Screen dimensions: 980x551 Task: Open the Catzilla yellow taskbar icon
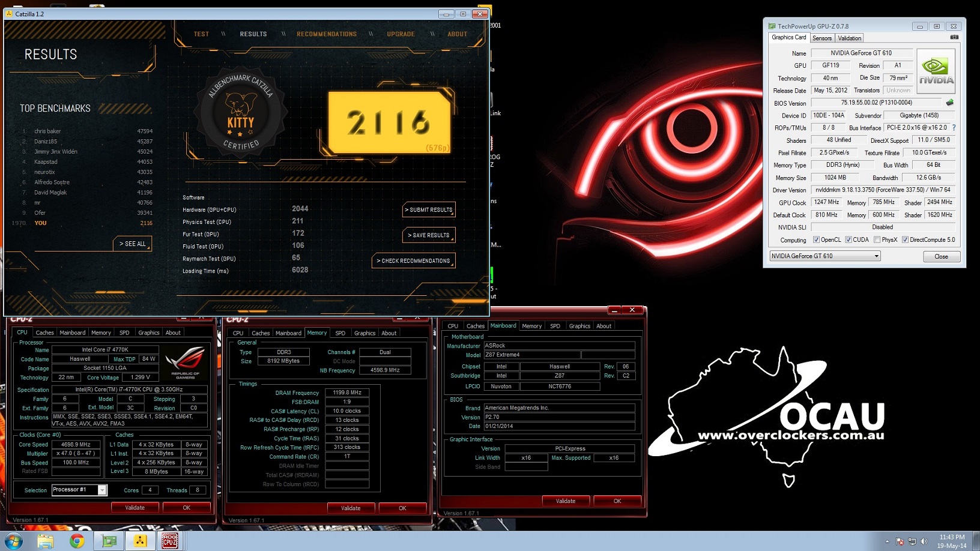pos(140,541)
